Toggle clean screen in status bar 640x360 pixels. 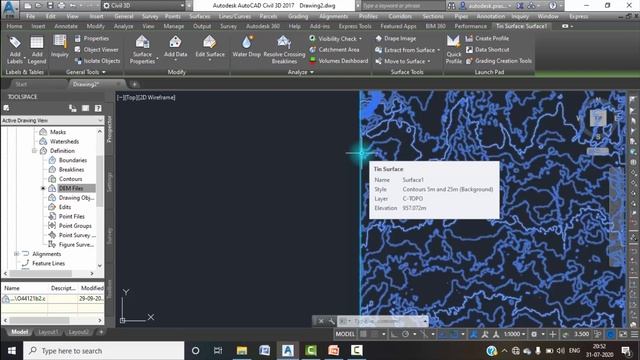[x=623, y=334]
